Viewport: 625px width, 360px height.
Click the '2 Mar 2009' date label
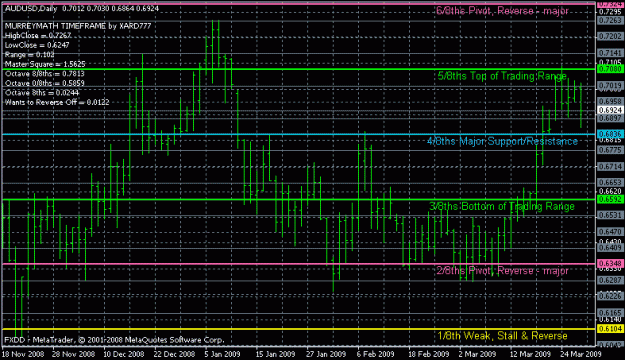coord(477,354)
